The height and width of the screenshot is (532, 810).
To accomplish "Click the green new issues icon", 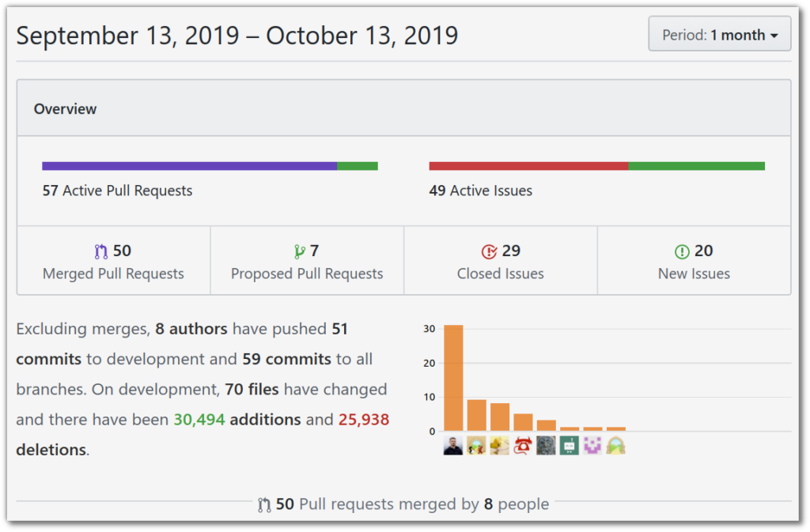I will [x=682, y=251].
